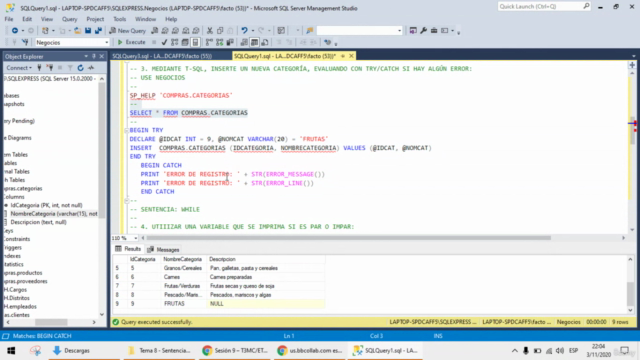Click the Find in Files icon
640x360 pixels.
(310, 31)
